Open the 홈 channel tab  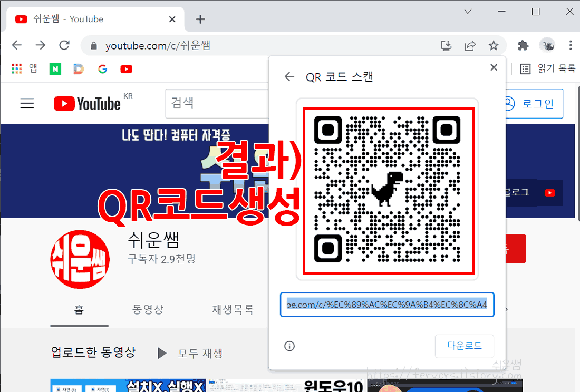[x=79, y=309]
